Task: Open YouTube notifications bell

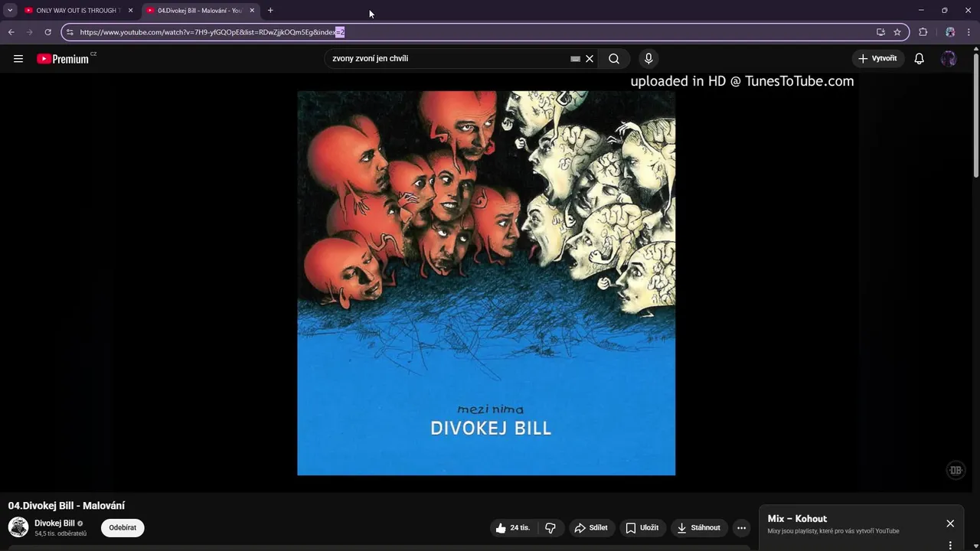Action: pos(920,59)
